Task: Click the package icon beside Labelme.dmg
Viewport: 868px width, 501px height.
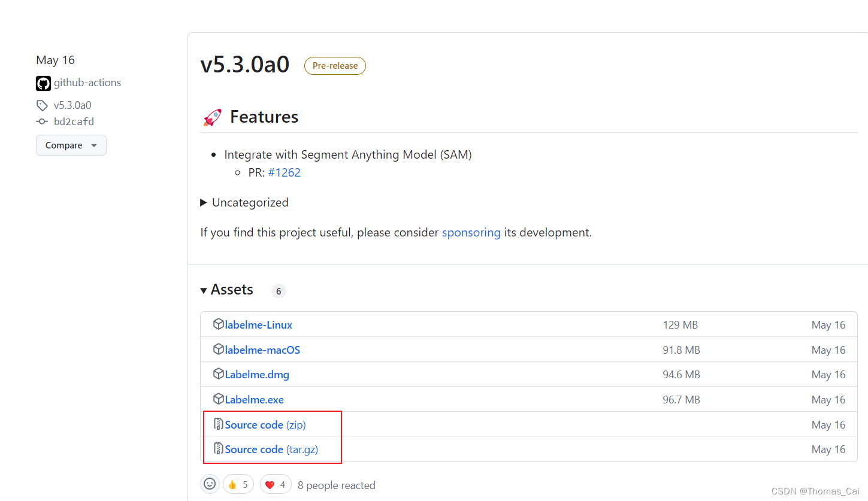Action: (219, 374)
